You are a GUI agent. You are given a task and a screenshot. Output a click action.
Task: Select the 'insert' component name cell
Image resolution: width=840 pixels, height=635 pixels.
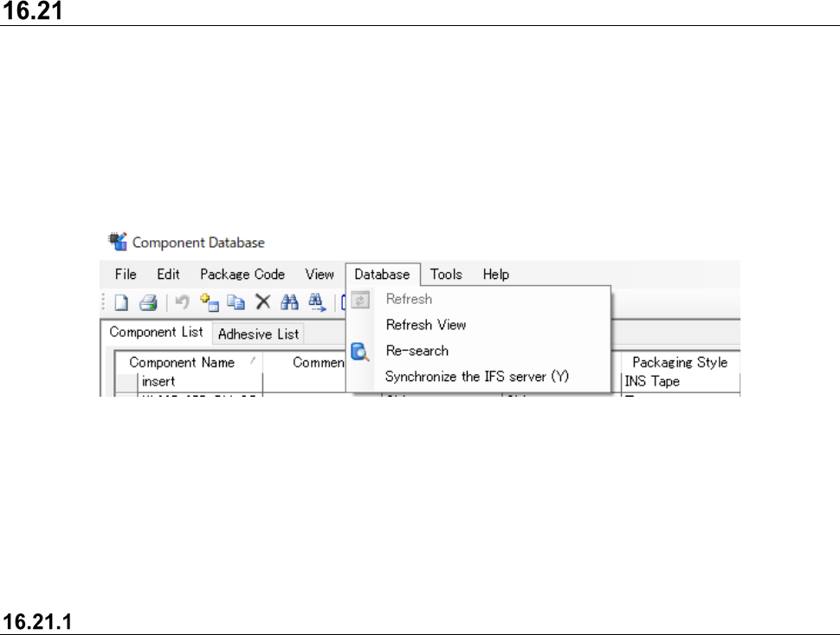(200, 381)
